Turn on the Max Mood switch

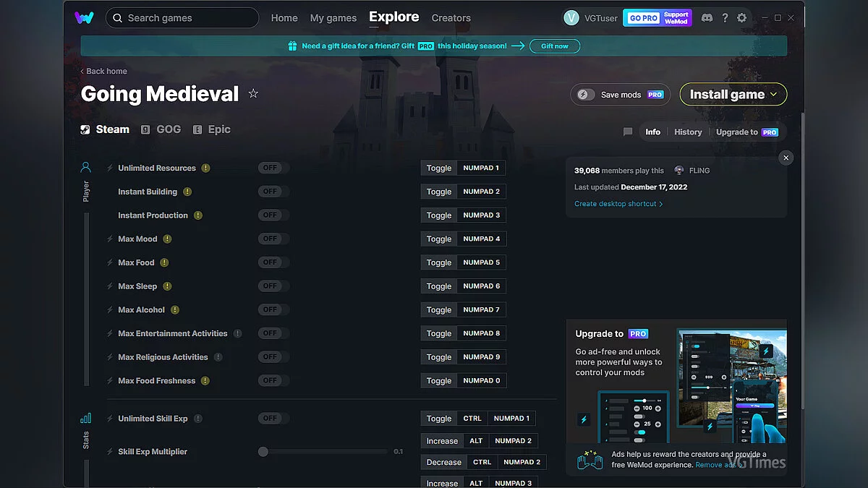coord(273,239)
